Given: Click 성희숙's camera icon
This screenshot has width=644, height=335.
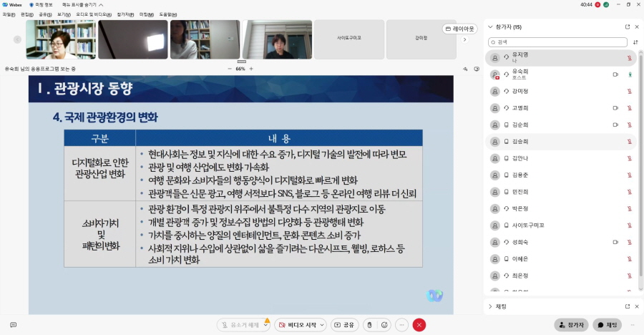Looking at the screenshot, I should tap(615, 242).
